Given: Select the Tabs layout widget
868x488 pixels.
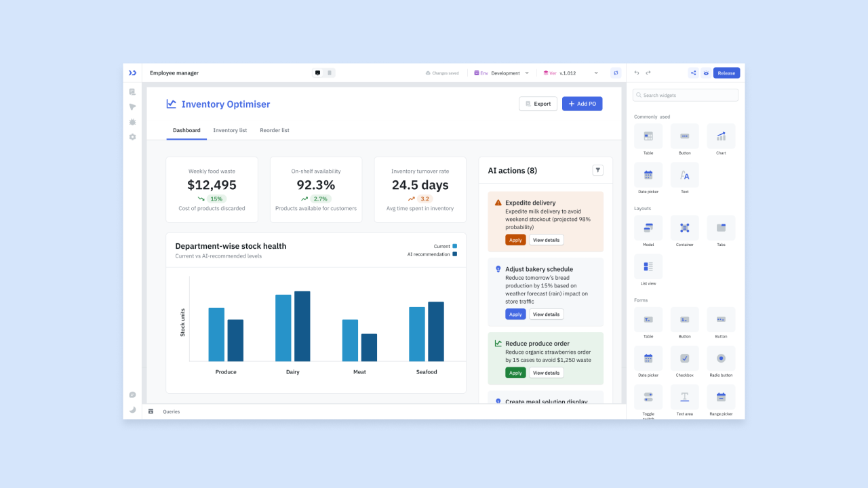Looking at the screenshot, I should [x=721, y=228].
